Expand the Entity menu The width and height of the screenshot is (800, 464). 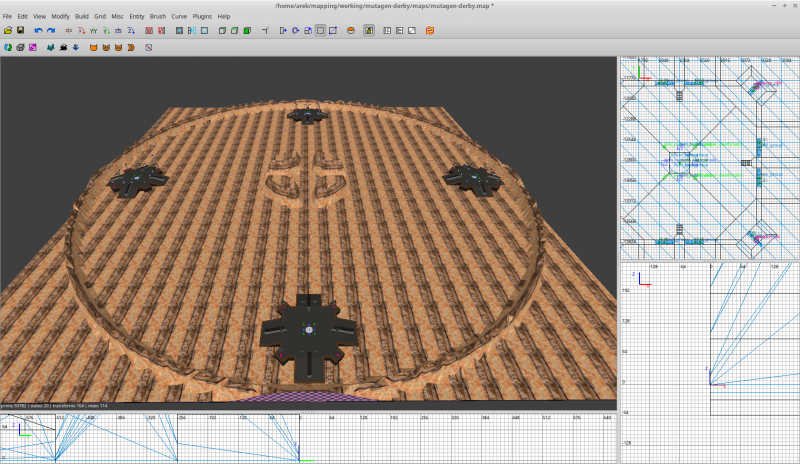[x=136, y=17]
